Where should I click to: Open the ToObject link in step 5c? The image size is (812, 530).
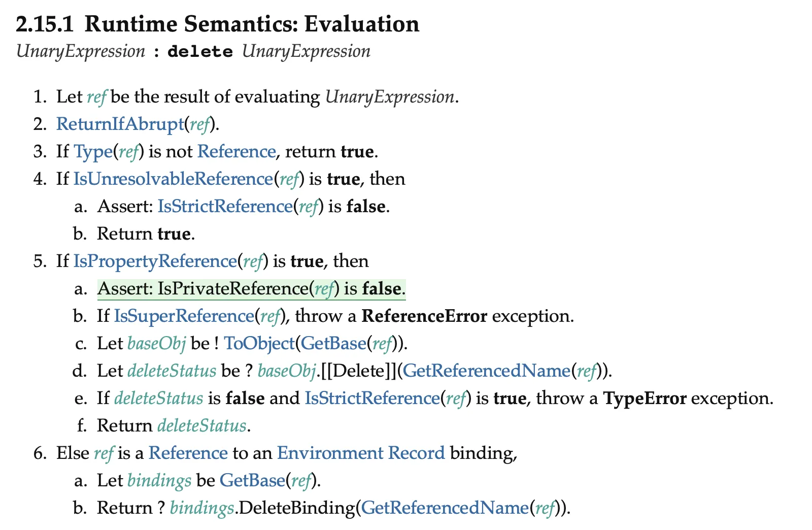pos(259,343)
